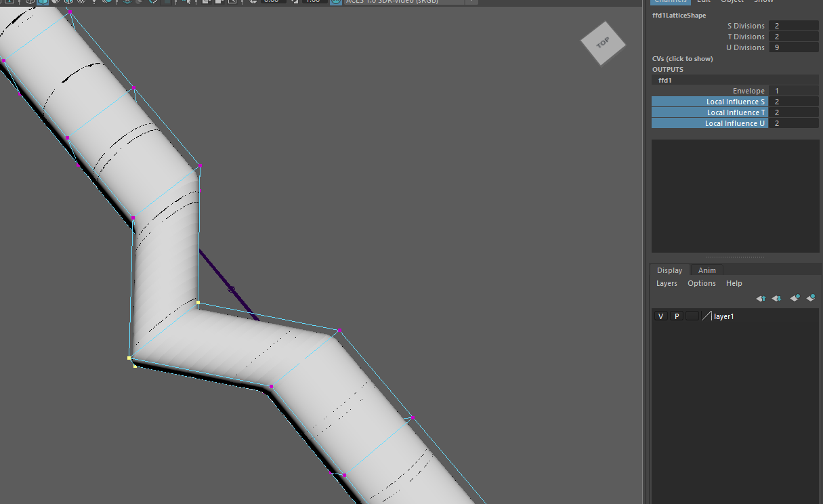
Task: Move selected layer down icon
Action: [777, 298]
